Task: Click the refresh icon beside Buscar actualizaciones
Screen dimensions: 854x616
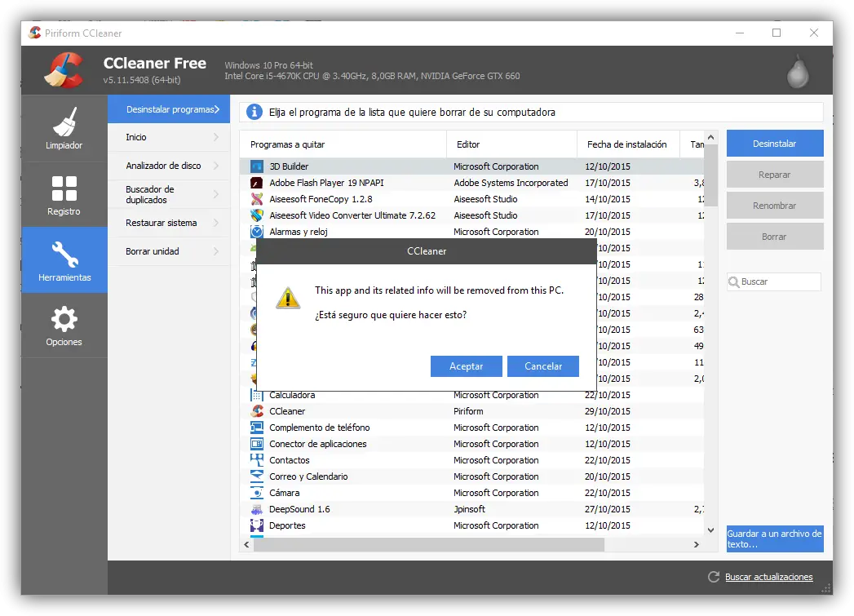Action: [714, 577]
